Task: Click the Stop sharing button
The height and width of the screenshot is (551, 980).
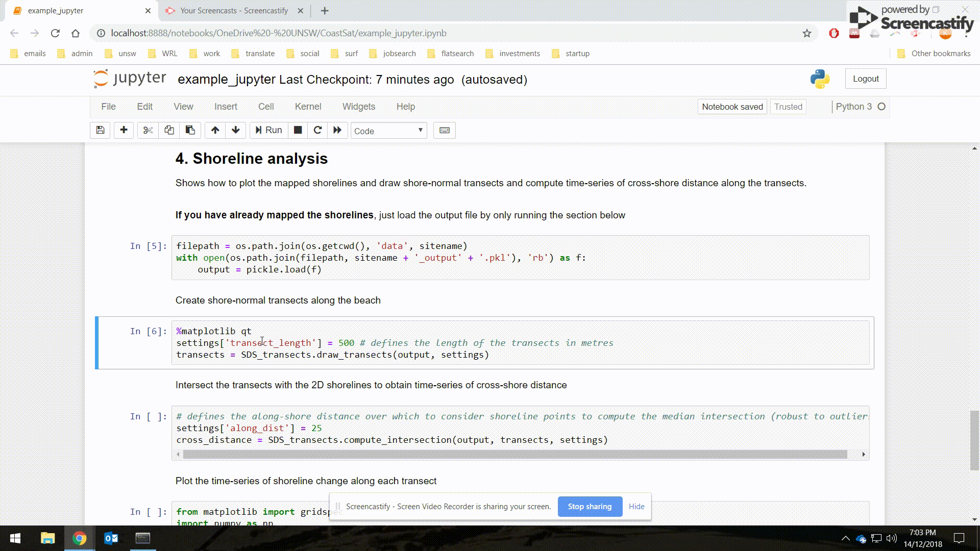Action: [590, 506]
